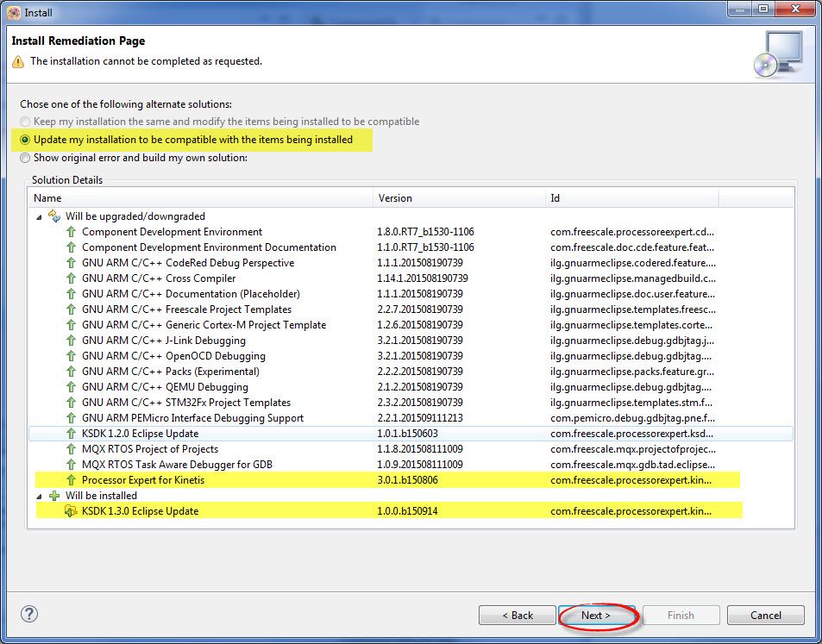This screenshot has height=644, width=822.
Task: Click the arrow icon beside Packs (Experimental)
Action: [x=71, y=372]
